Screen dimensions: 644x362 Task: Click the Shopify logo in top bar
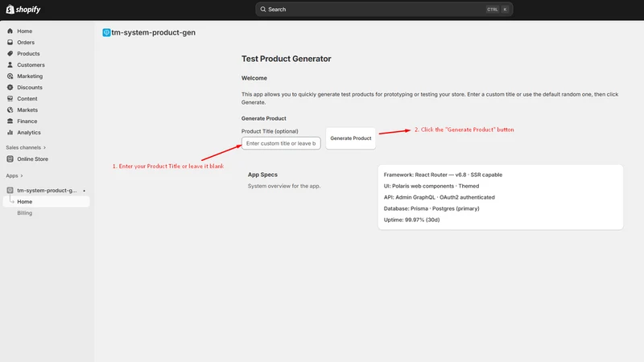tap(23, 9)
